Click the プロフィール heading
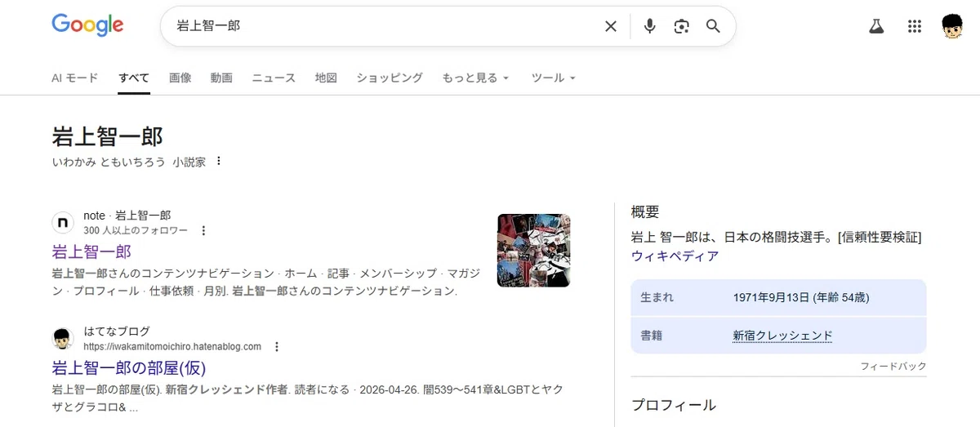This screenshot has height=427, width=980. (x=674, y=405)
